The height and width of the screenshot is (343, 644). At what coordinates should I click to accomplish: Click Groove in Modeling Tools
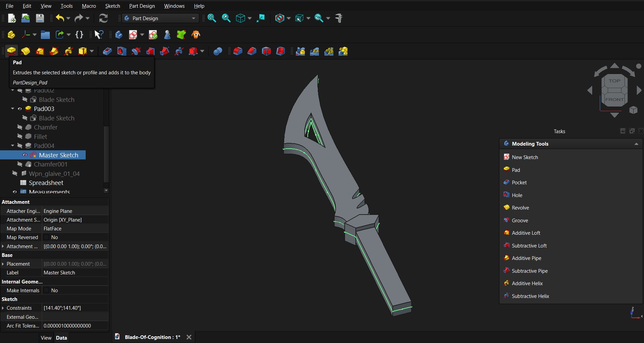520,221
